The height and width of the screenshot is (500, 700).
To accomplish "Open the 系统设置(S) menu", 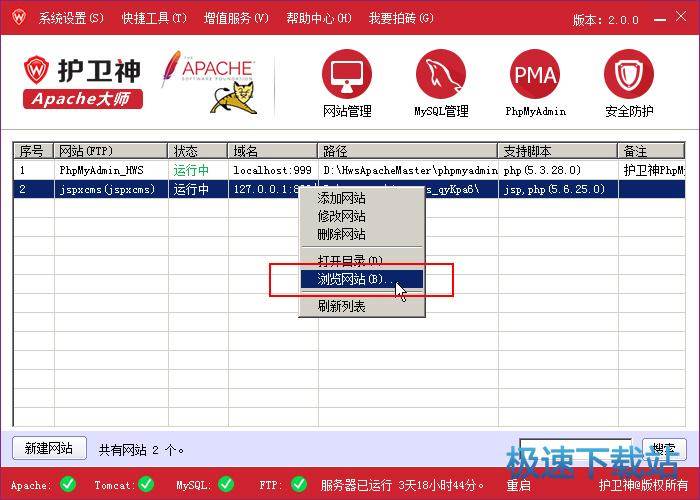I will tap(71, 18).
